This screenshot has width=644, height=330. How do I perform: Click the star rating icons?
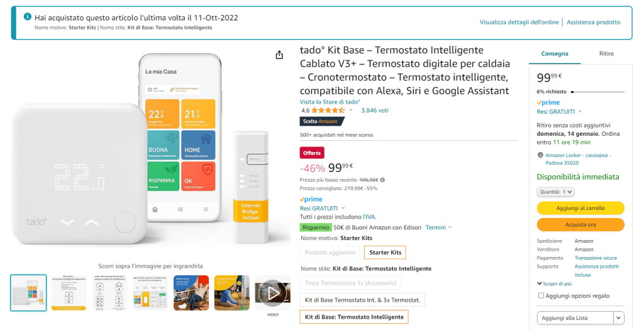coord(328,110)
